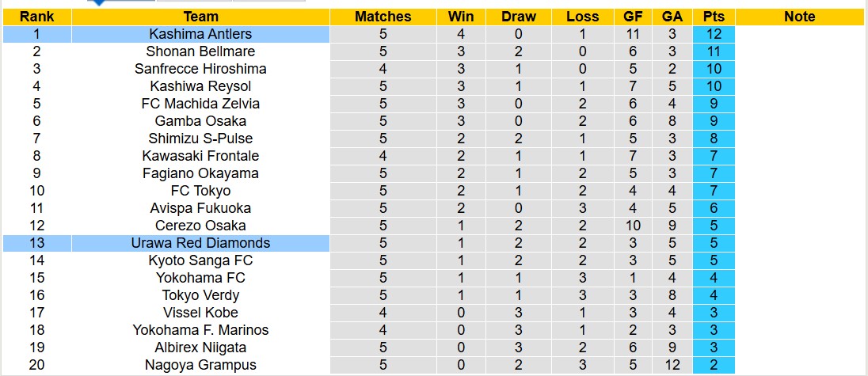The height and width of the screenshot is (376, 868).
Task: Click the Win column header
Action: (x=461, y=17)
